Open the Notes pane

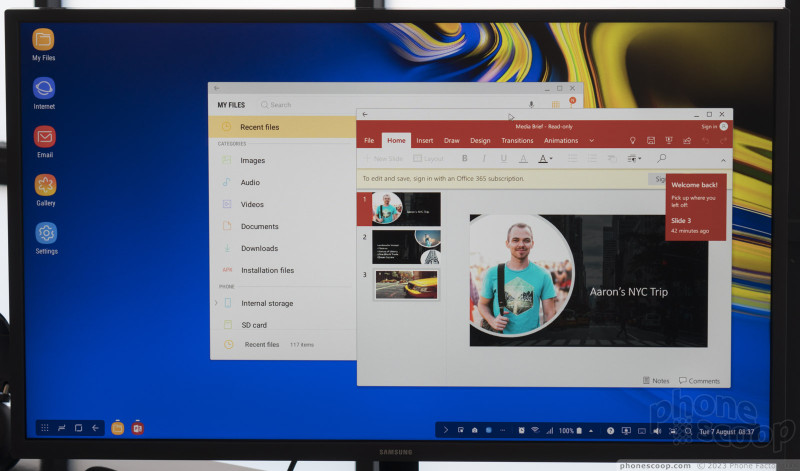[656, 381]
